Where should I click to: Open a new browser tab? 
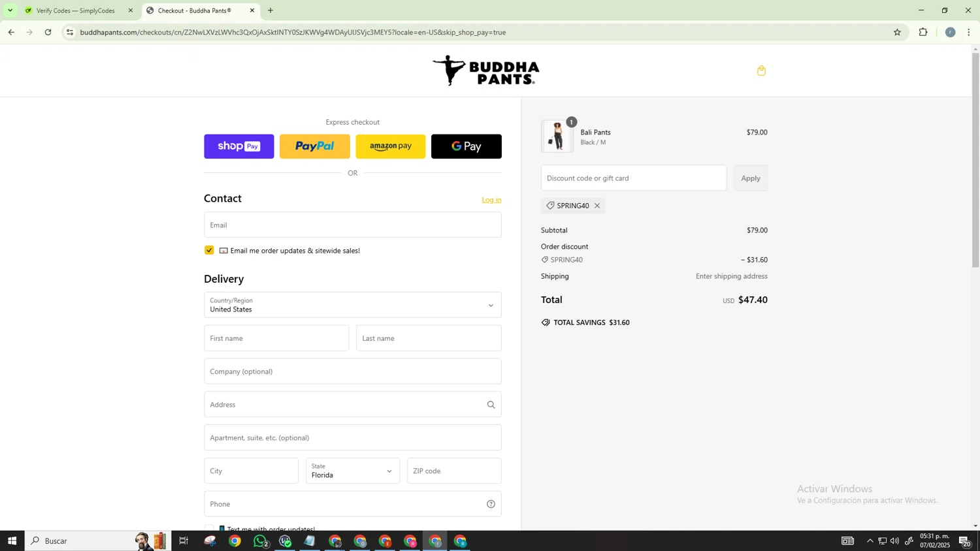270,10
